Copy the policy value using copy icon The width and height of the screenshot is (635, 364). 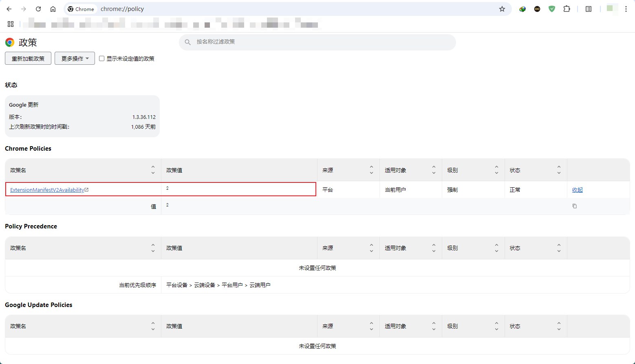click(574, 206)
